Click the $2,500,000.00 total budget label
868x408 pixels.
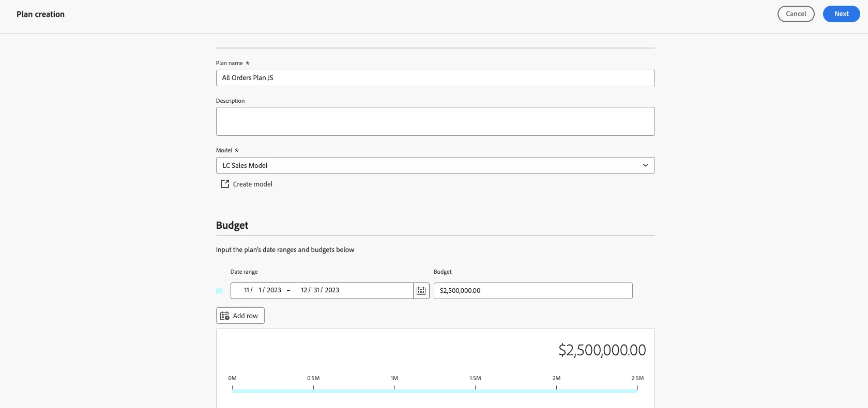pyautogui.click(x=602, y=350)
